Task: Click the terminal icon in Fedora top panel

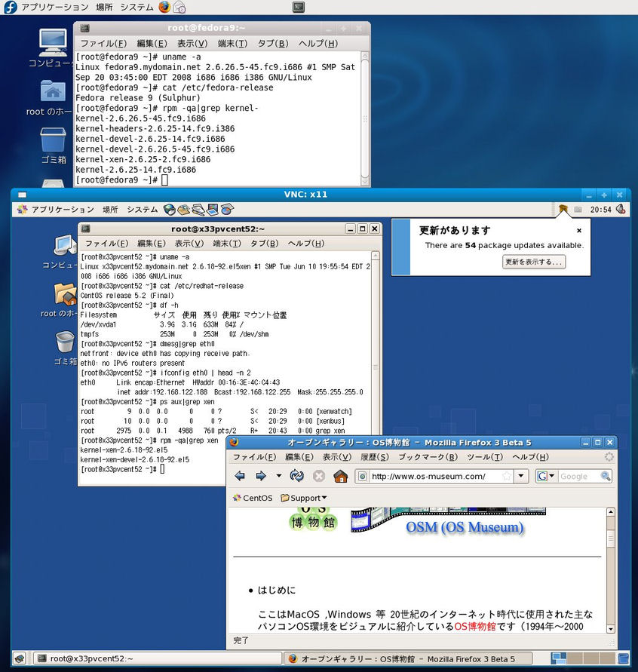Action: [x=299, y=7]
